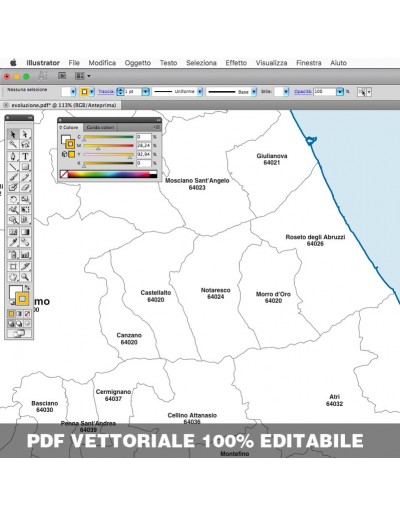
Task: Set paint mode to Gradient in the toolbox
Action: pyautogui.click(x=19, y=314)
